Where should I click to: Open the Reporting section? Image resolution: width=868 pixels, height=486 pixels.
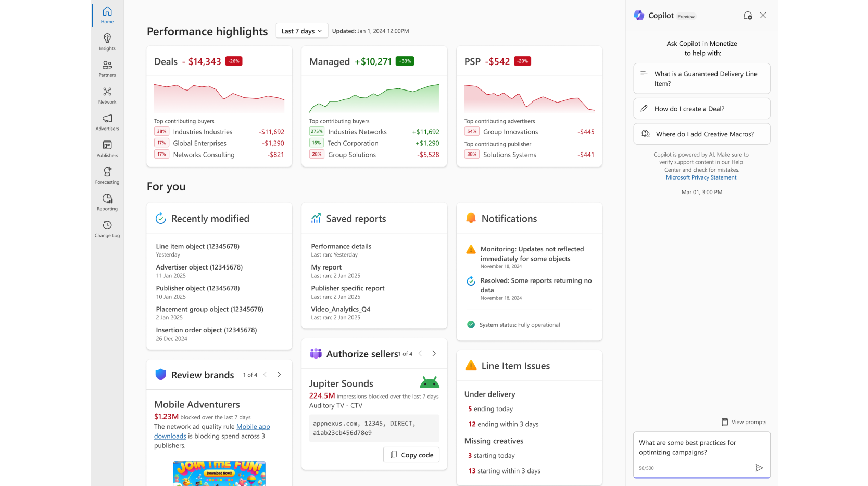pos(107,202)
